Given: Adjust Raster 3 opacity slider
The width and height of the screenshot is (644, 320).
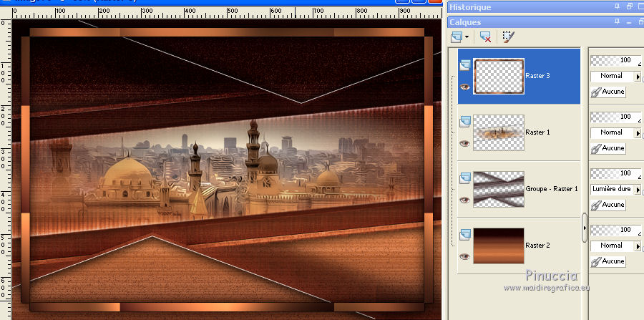Looking at the screenshot, I should tap(615, 60).
